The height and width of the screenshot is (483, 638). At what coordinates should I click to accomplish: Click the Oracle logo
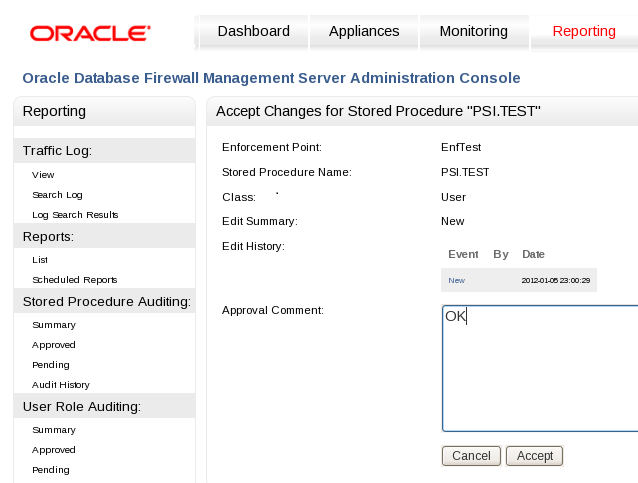(x=90, y=33)
